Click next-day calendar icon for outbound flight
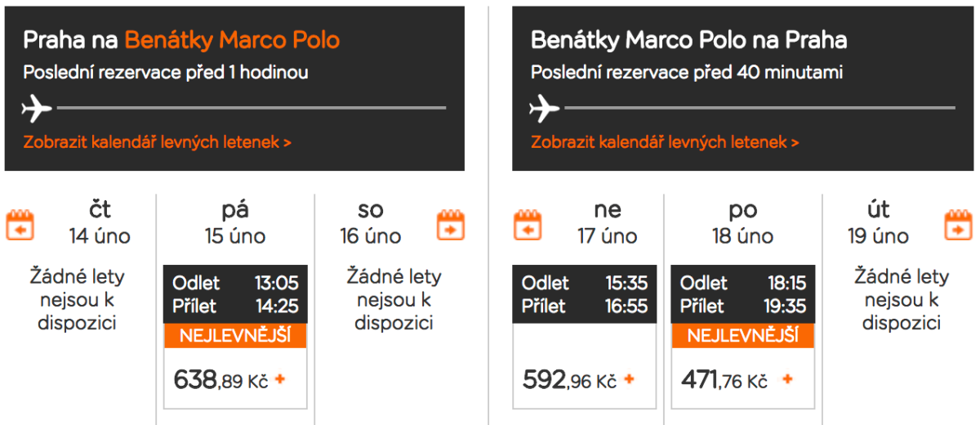The image size is (980, 425). coord(451,225)
